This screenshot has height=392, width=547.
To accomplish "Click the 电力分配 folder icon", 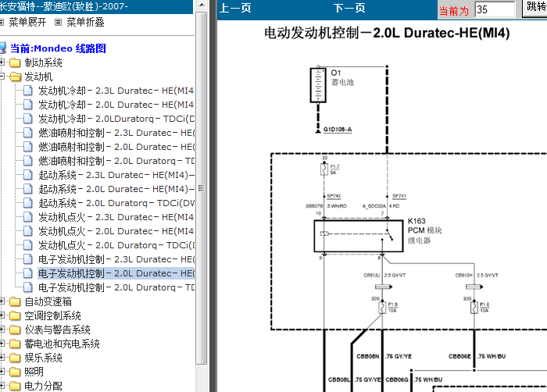I will click(x=15, y=386).
